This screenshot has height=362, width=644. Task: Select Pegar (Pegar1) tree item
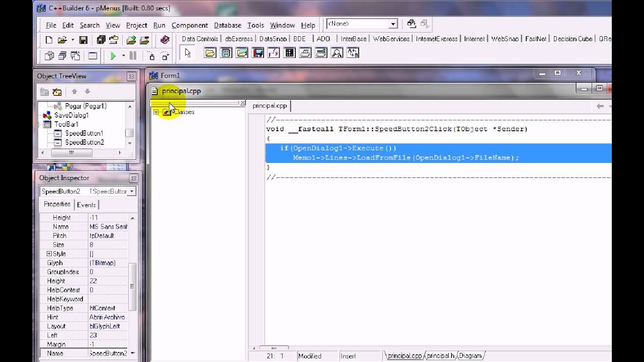coord(86,106)
